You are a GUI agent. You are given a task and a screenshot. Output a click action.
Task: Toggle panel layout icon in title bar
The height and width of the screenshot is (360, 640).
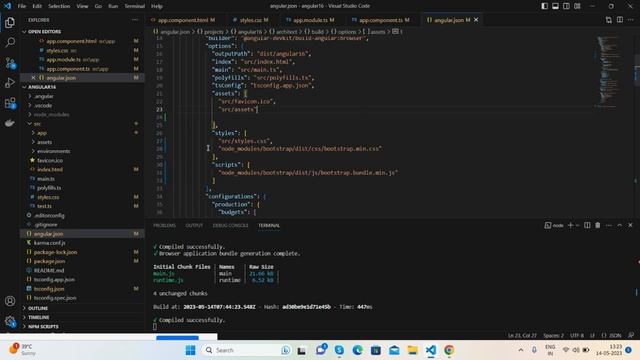[556, 6]
